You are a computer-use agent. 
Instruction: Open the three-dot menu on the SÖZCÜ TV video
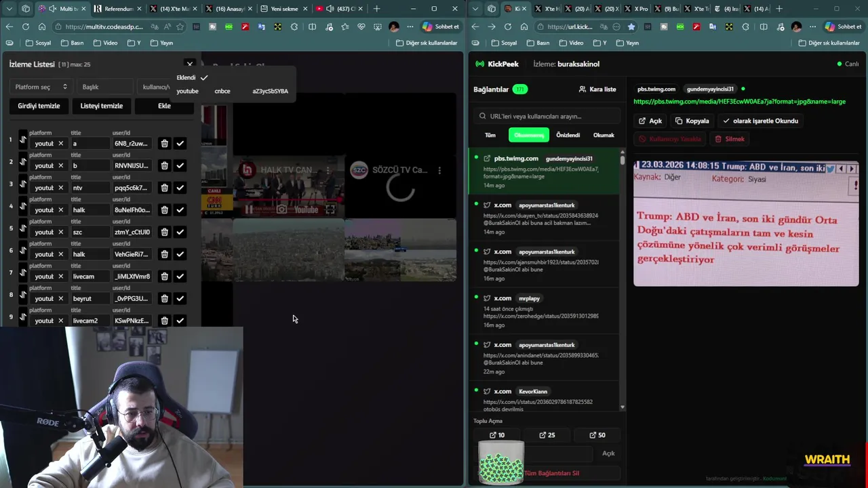coord(439,170)
